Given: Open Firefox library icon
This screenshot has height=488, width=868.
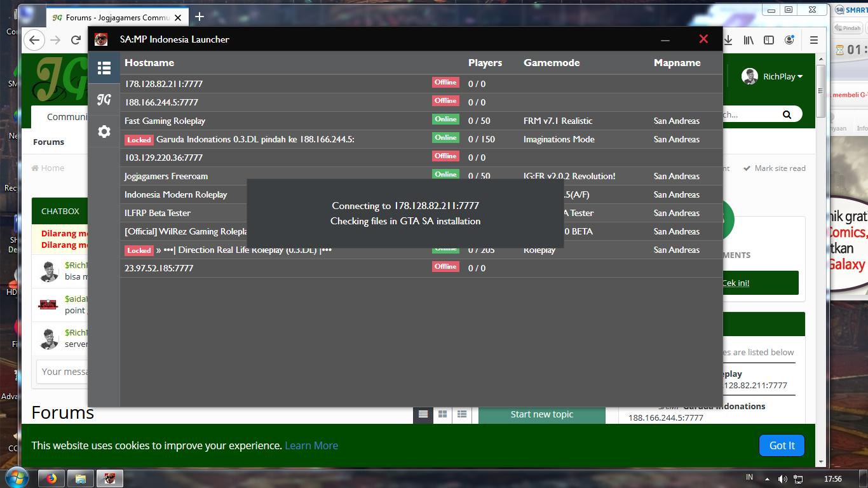Looking at the screenshot, I should pos(749,40).
